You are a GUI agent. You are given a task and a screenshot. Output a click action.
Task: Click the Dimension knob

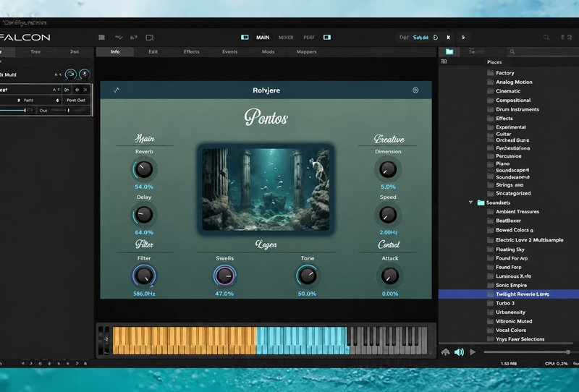click(388, 169)
